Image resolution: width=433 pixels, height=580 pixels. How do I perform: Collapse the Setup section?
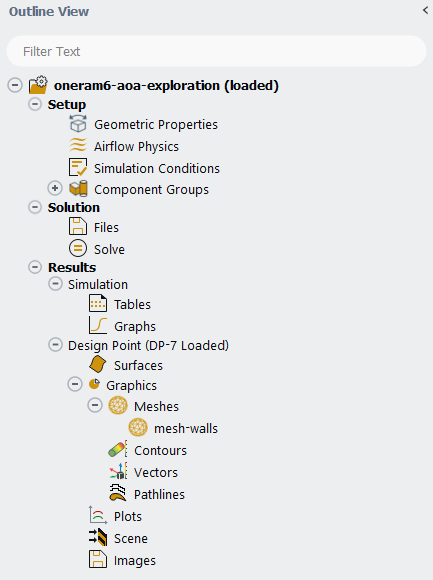[35, 104]
